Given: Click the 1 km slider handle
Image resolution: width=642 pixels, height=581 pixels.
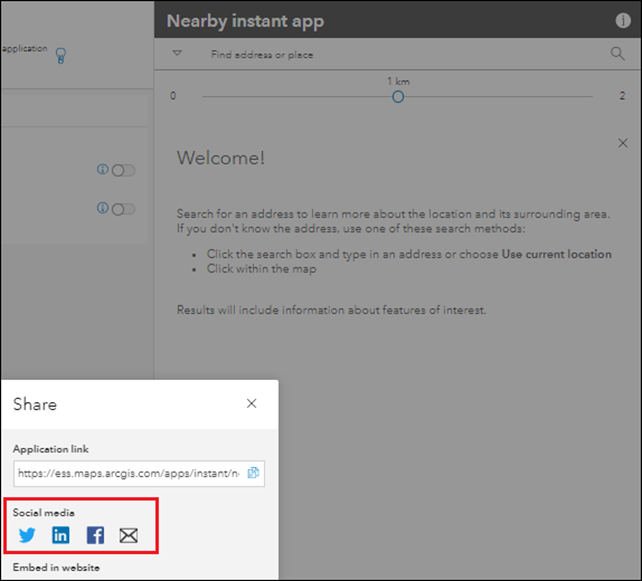Looking at the screenshot, I should [398, 96].
